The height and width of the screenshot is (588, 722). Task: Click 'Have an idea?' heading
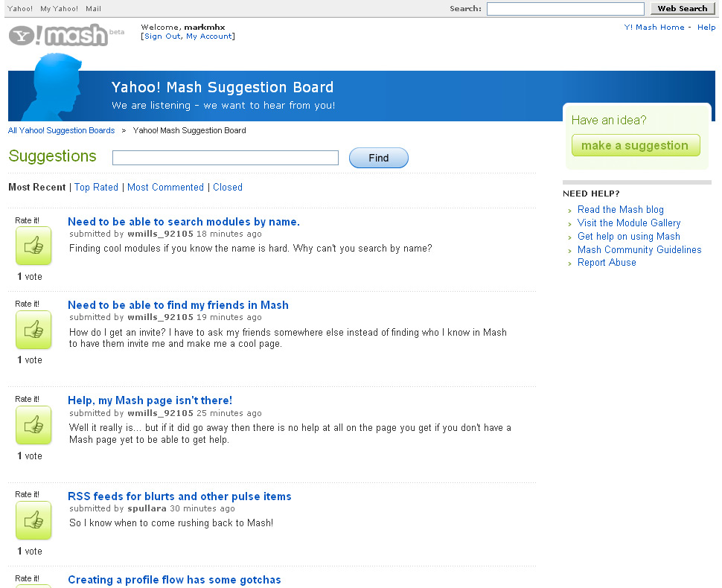coord(609,120)
